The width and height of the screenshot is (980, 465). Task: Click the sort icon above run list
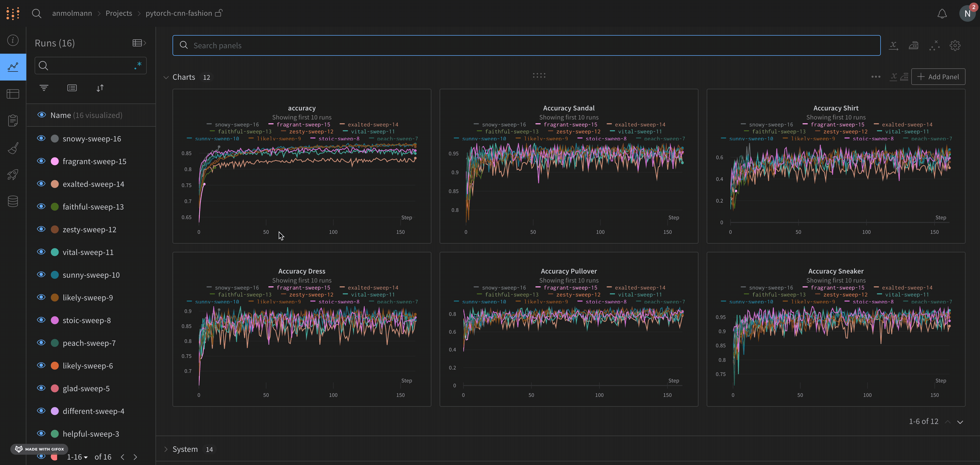pos(100,88)
